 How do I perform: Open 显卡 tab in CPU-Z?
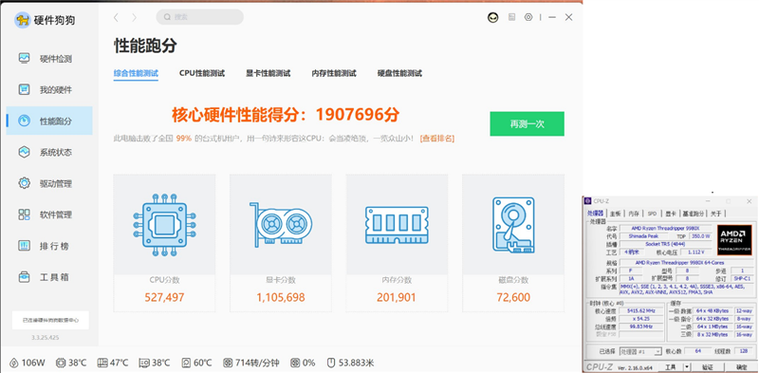670,213
